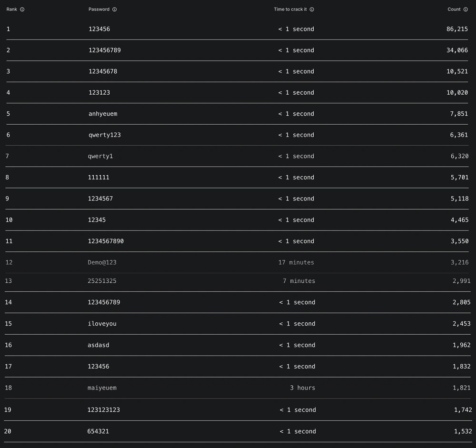The width and height of the screenshot is (476, 448).
Task: Click the info icon beside Password header
Action: pyautogui.click(x=115, y=10)
